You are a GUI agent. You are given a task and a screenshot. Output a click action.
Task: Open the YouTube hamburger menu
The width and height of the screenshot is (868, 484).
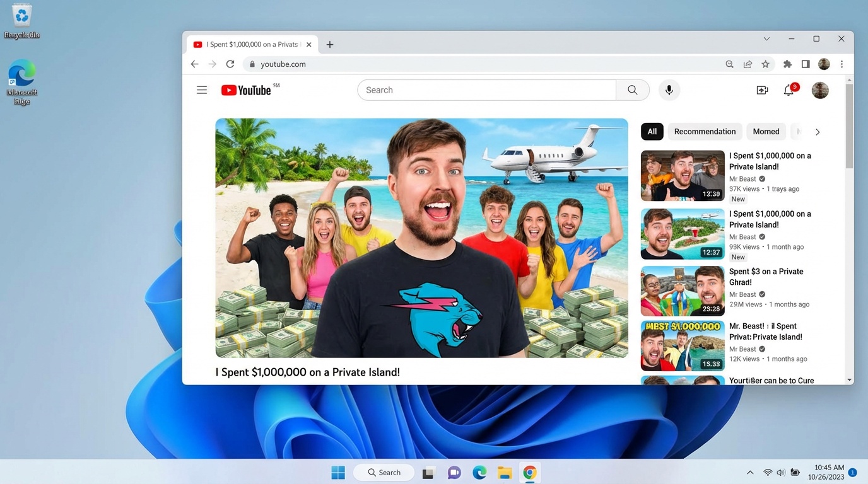coord(202,90)
